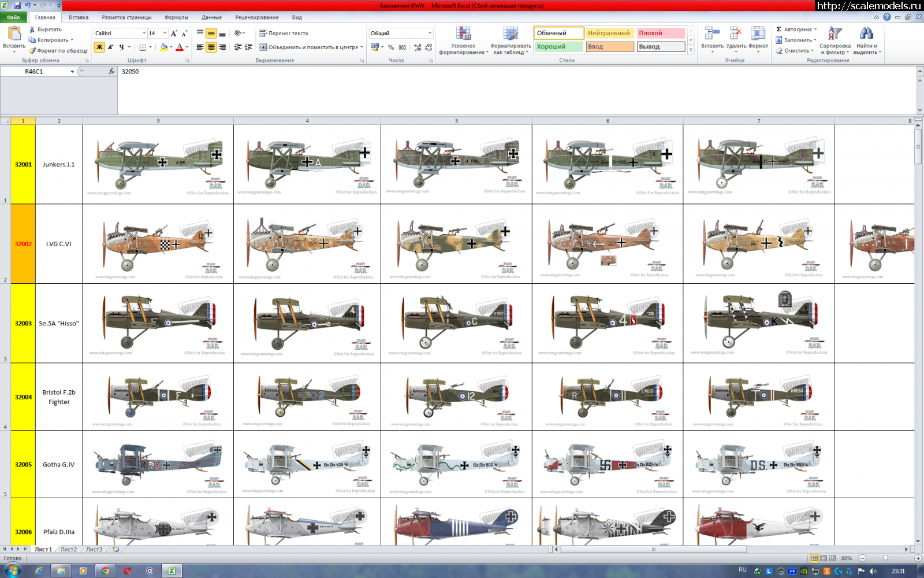
Task: Apply the Хороший cell style
Action: click(x=558, y=47)
